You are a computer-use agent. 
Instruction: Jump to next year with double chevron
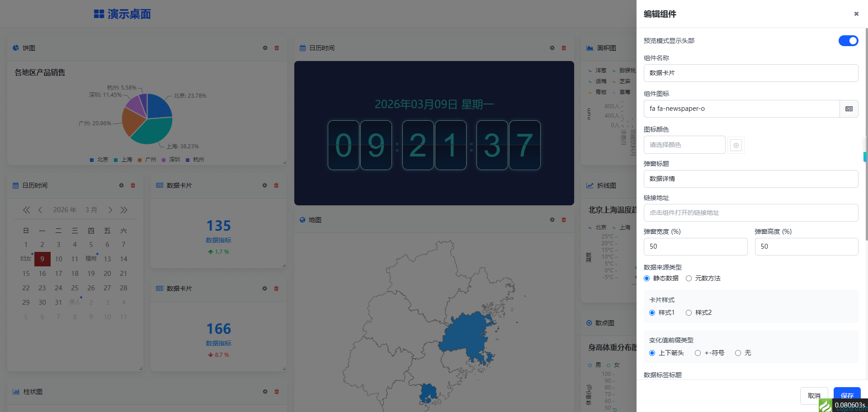pos(124,209)
